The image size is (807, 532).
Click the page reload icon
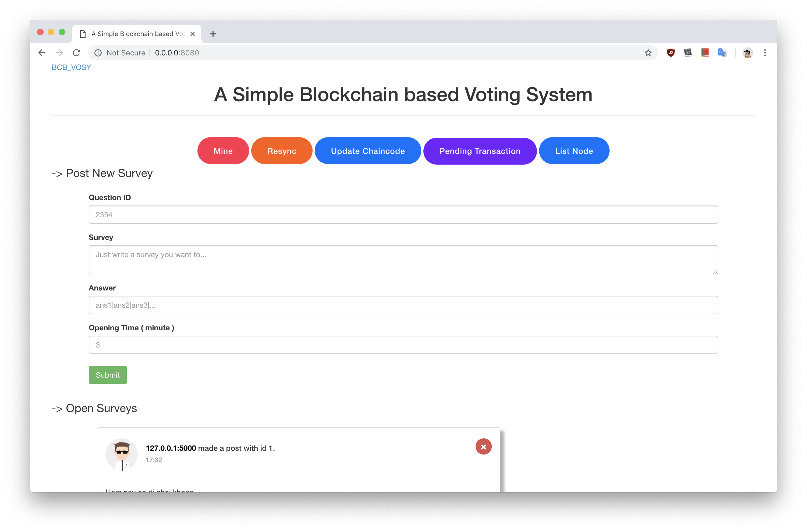tap(77, 53)
